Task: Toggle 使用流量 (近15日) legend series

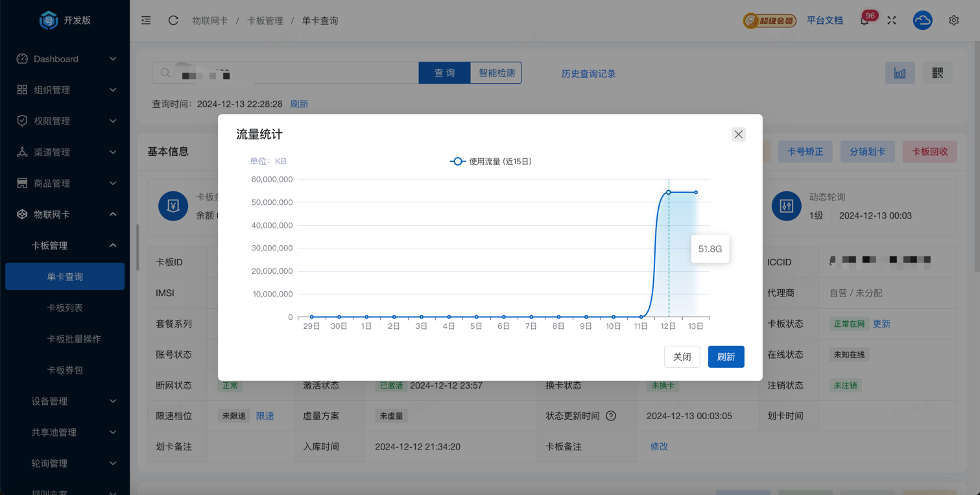Action: tap(491, 162)
